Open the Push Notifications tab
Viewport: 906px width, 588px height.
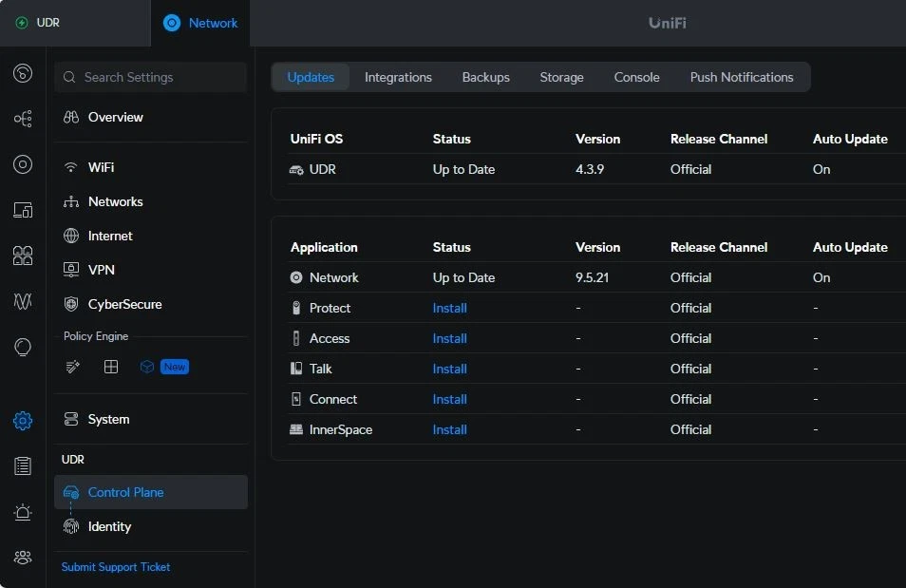742,77
